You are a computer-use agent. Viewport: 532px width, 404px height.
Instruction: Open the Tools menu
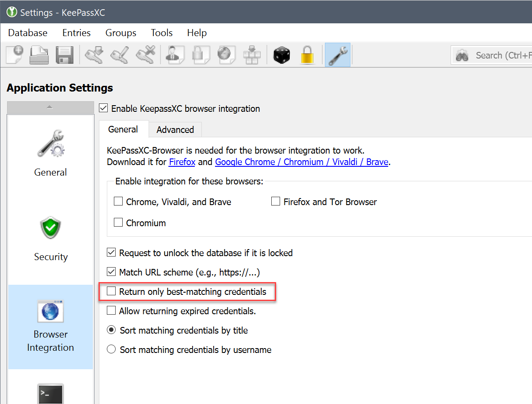(161, 33)
